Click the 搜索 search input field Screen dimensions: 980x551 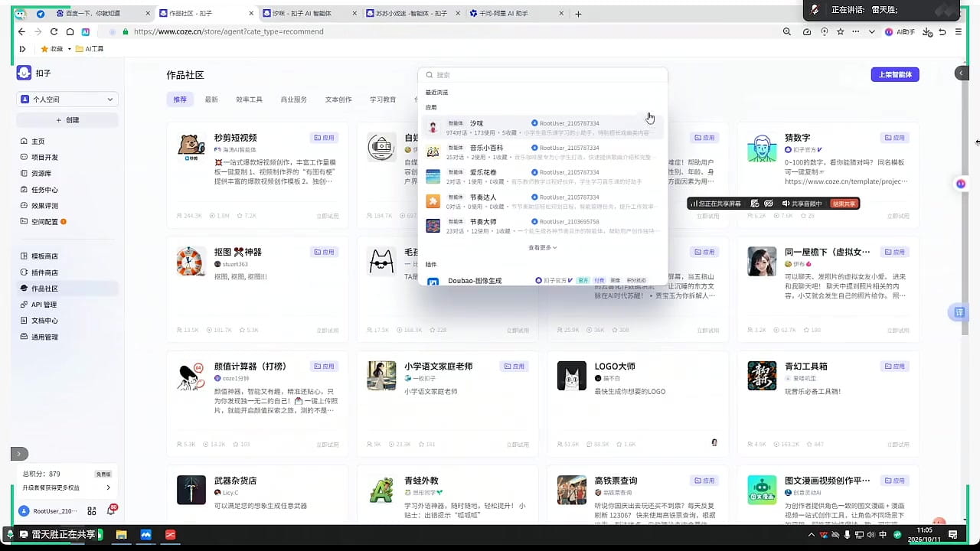pos(543,75)
